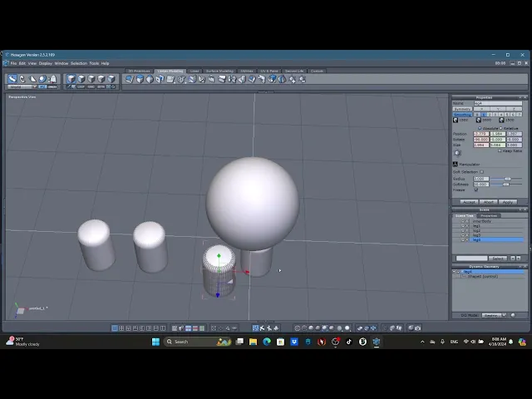This screenshot has height=399, width=532.
Task: Select innerBody in the scene tree
Action: click(482, 221)
